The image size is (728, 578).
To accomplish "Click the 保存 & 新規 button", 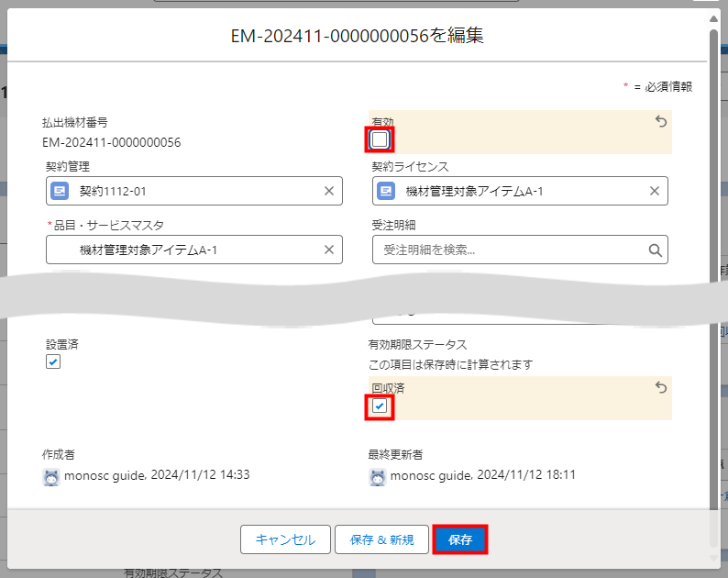I will (x=381, y=539).
